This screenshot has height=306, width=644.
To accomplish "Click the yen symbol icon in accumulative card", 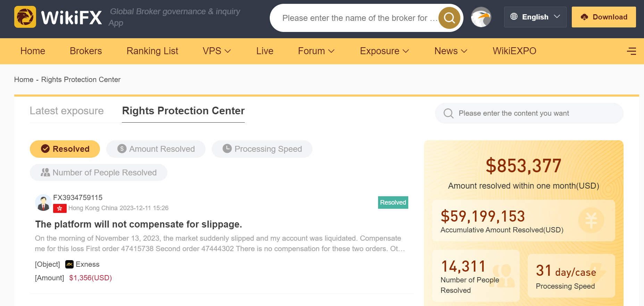I will [591, 220].
